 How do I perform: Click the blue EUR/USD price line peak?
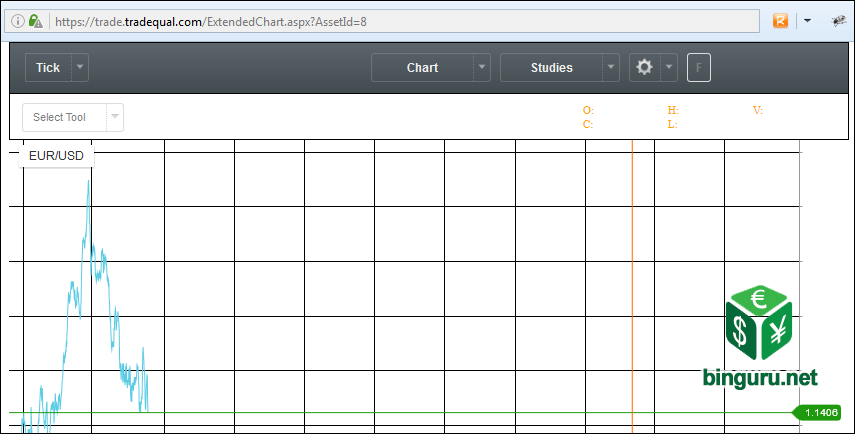tap(88, 182)
